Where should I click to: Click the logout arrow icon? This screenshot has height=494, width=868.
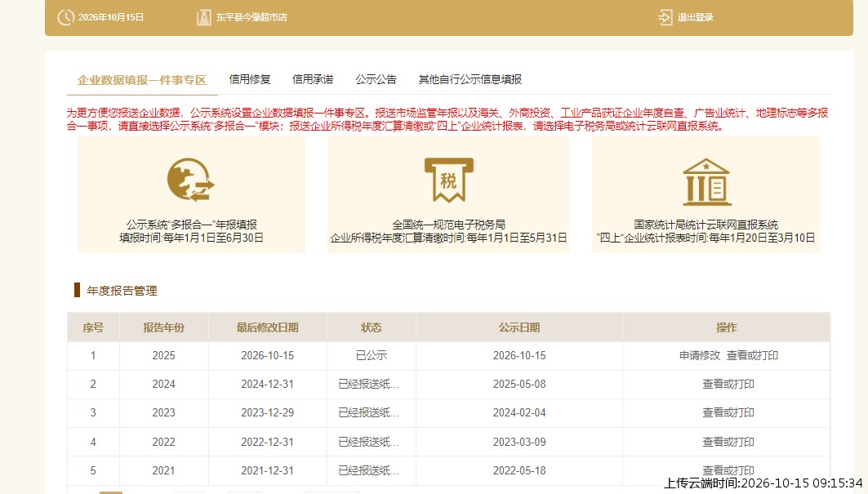pyautogui.click(x=665, y=17)
